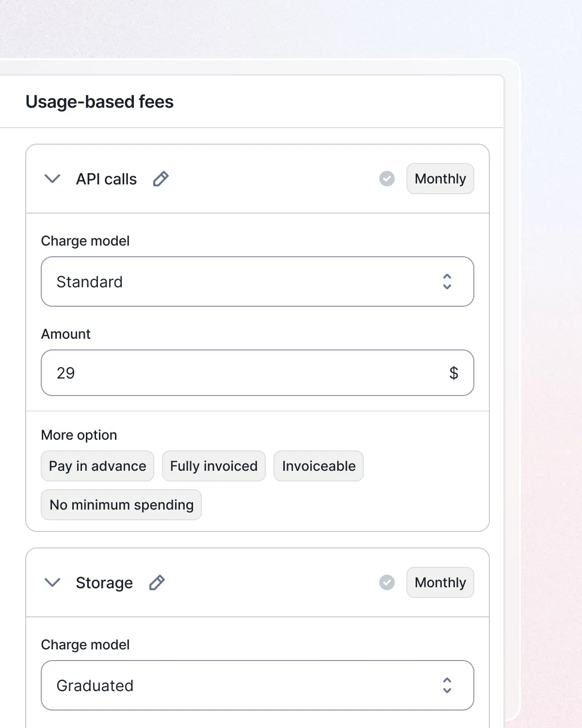Click the API calls section title

(x=106, y=179)
